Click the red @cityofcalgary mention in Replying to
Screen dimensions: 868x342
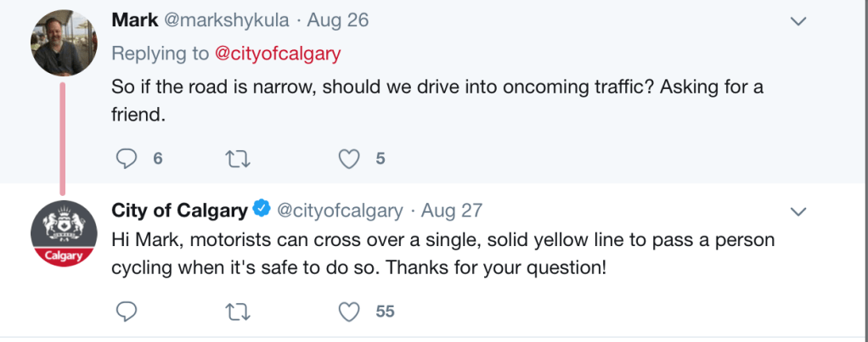[x=278, y=53]
